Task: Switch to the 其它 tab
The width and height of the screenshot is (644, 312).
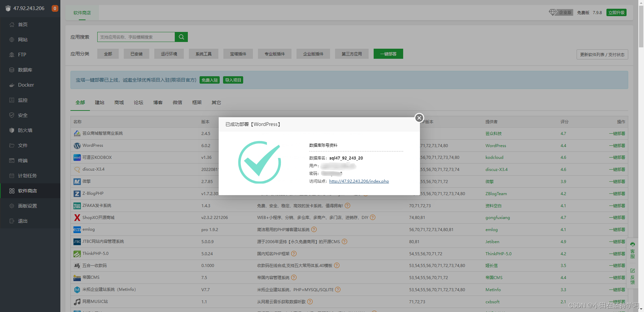Action: point(216,102)
